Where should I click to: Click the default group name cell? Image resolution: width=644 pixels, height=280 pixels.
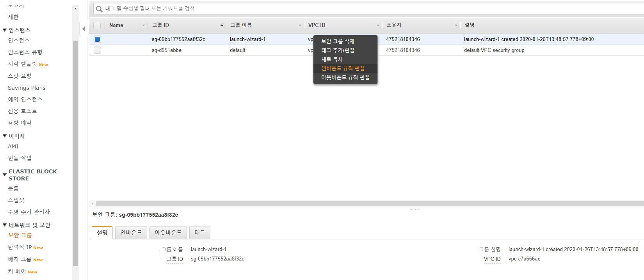237,50
